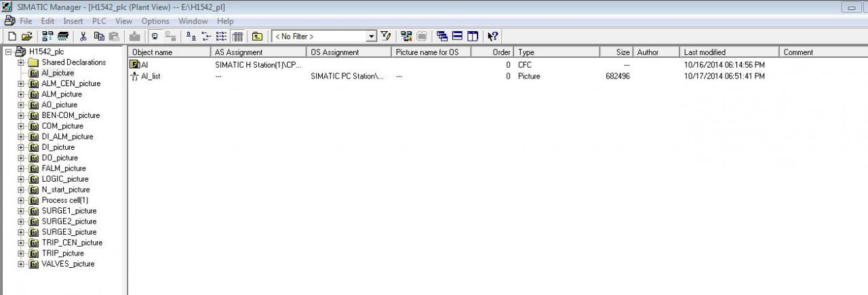This screenshot has height=295, width=868.
Task: Expand the ALM_CEN_picture node
Action: [20, 83]
